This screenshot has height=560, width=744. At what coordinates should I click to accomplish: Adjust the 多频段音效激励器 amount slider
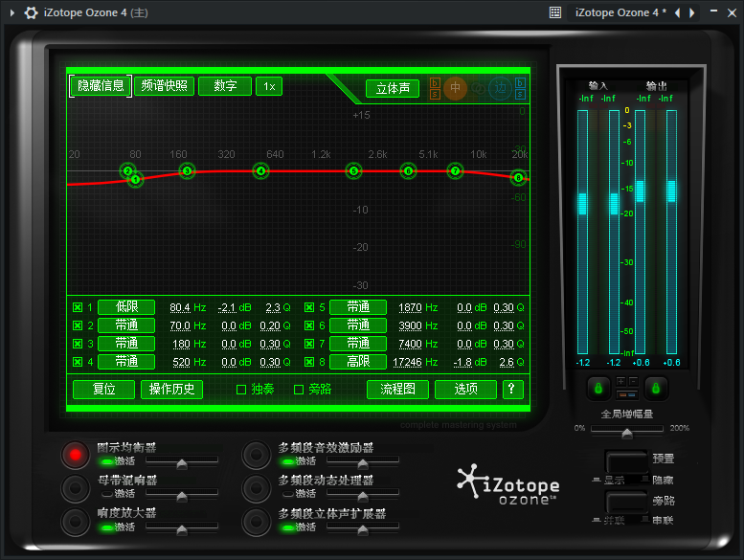coord(363,462)
